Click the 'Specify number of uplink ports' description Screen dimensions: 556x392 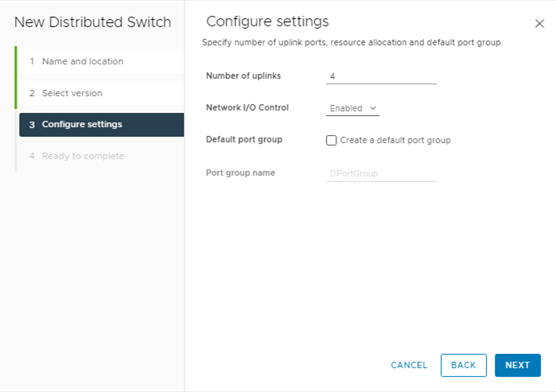353,42
